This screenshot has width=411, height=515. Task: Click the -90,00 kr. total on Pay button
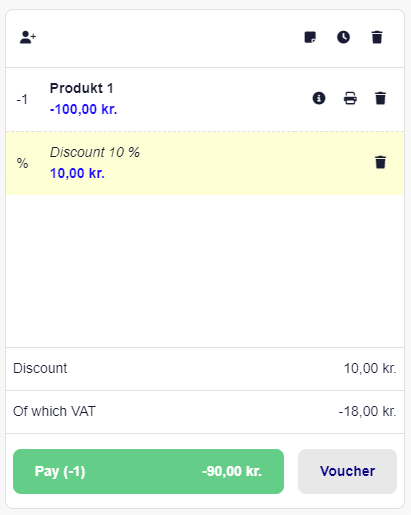(232, 471)
